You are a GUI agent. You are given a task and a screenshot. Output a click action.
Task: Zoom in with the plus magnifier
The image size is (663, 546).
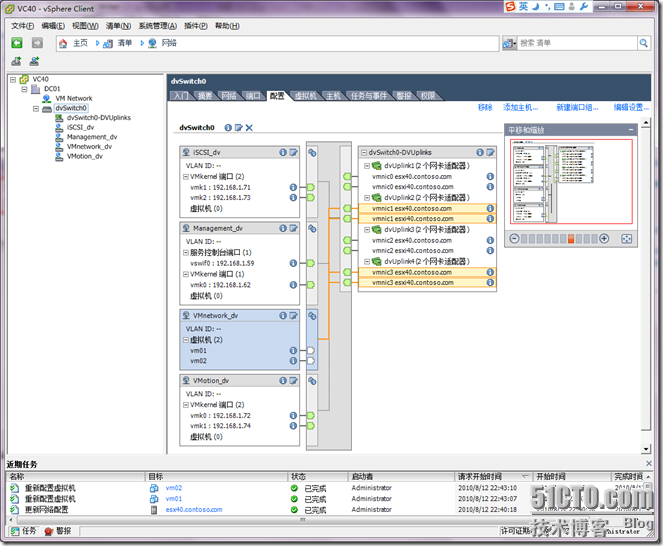tap(604, 239)
